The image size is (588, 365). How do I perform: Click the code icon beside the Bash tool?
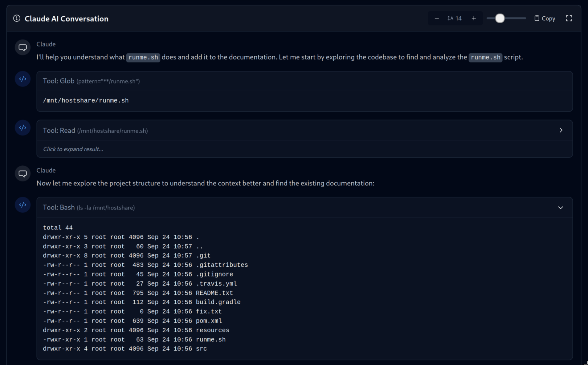click(22, 204)
